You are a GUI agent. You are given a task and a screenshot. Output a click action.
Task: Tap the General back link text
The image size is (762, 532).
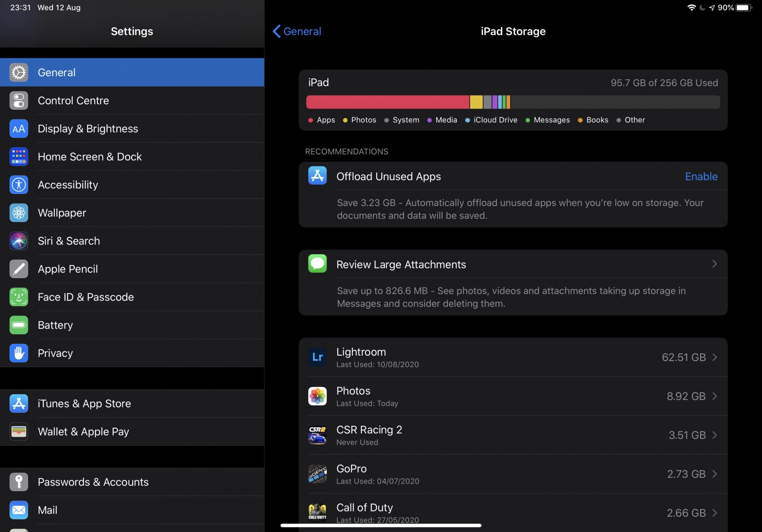coord(302,31)
